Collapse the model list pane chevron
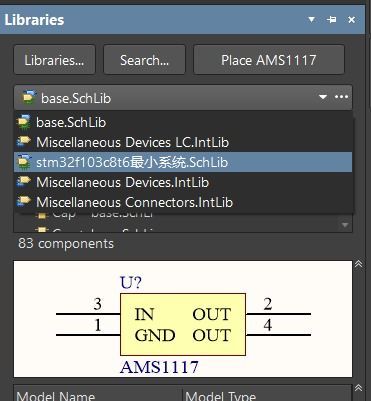The width and height of the screenshot is (371, 401). coord(359,388)
